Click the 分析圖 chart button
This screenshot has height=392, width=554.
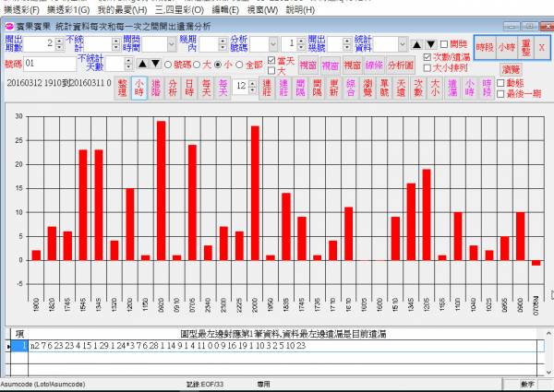point(401,65)
